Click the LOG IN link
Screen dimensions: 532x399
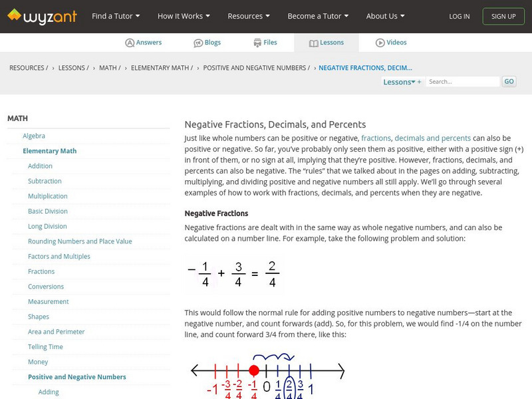click(459, 16)
